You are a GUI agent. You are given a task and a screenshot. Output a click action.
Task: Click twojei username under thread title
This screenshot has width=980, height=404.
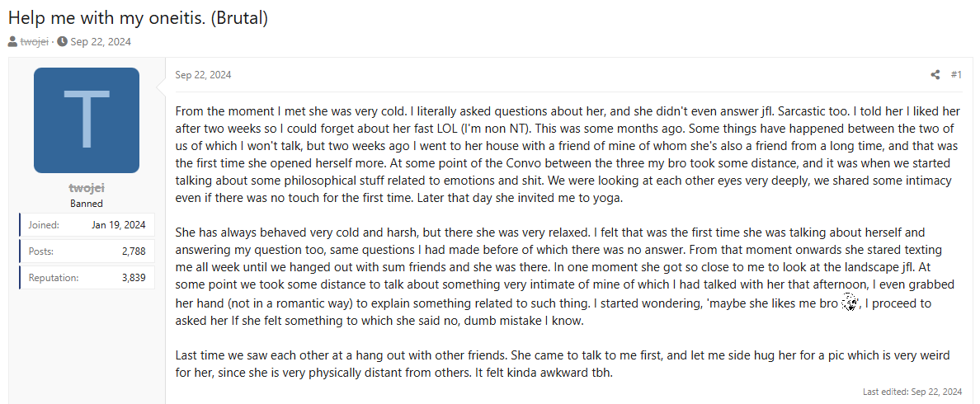click(34, 42)
